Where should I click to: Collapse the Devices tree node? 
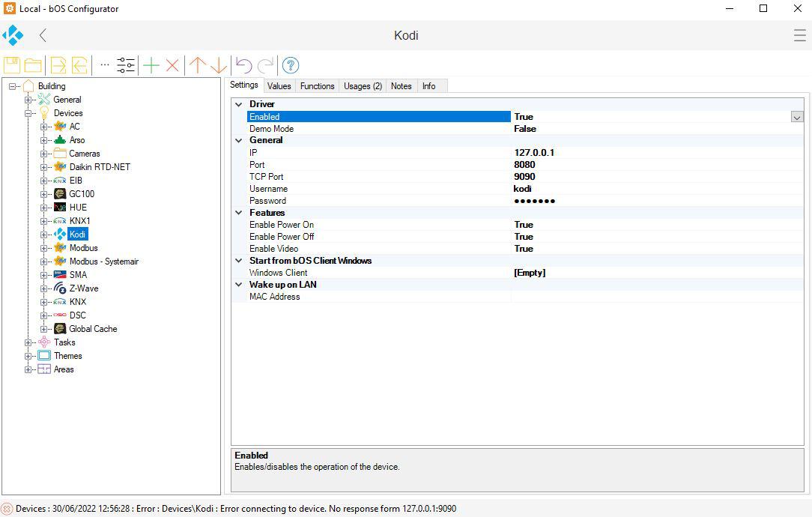(x=28, y=113)
